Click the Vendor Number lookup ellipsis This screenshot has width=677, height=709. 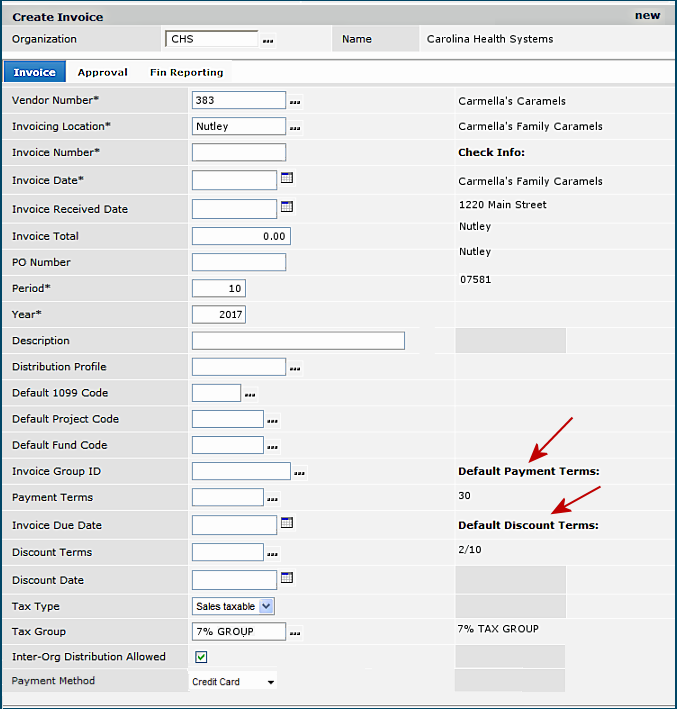[295, 101]
